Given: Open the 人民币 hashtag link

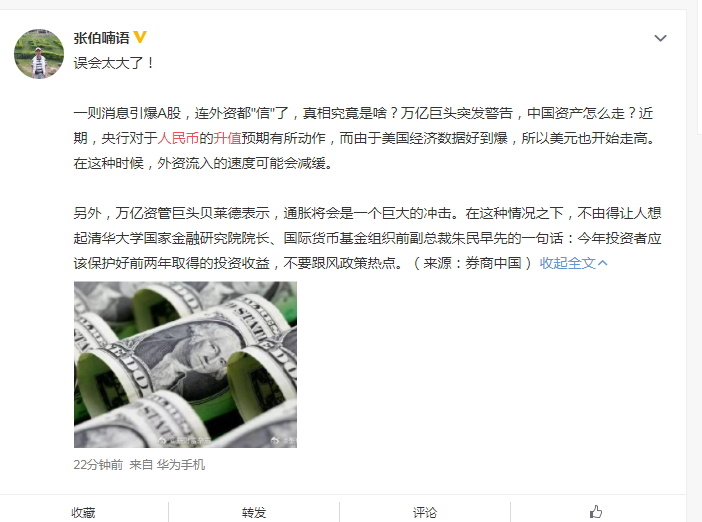Looking at the screenshot, I should pos(178,138).
